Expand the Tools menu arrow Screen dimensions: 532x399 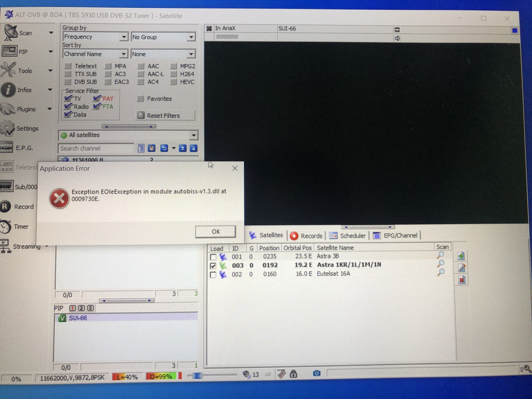pyautogui.click(x=50, y=70)
